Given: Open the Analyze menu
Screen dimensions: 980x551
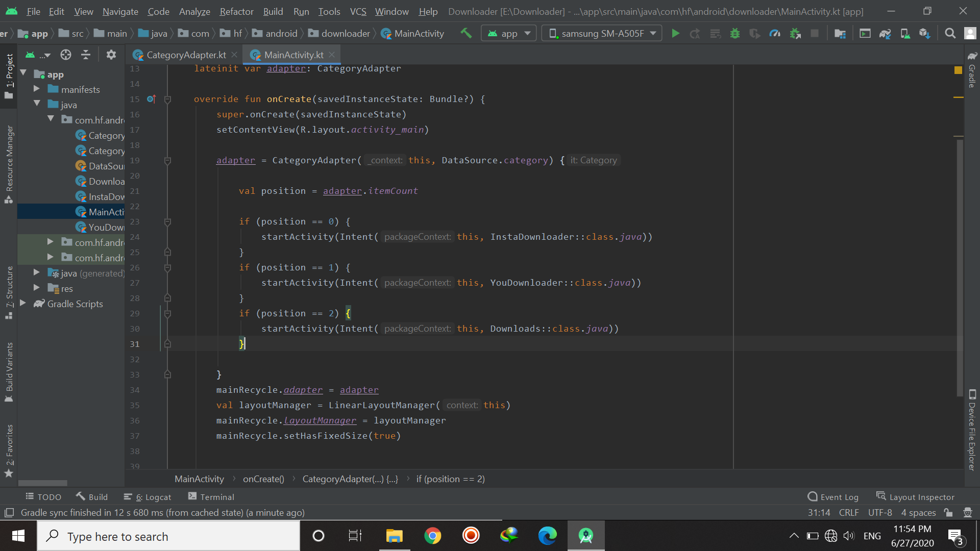Looking at the screenshot, I should (x=194, y=11).
